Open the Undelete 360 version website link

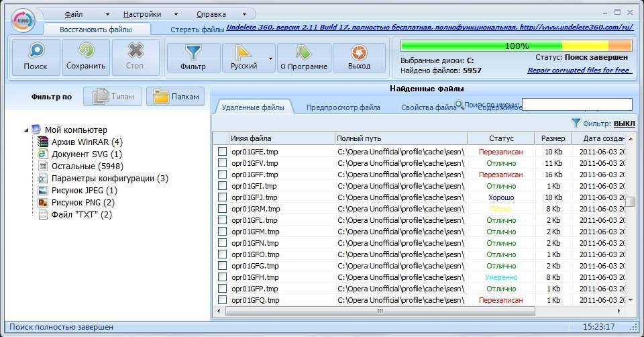(429, 27)
